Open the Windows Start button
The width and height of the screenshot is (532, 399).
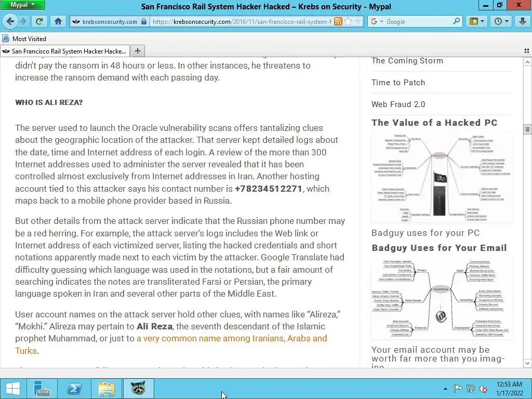click(x=13, y=389)
